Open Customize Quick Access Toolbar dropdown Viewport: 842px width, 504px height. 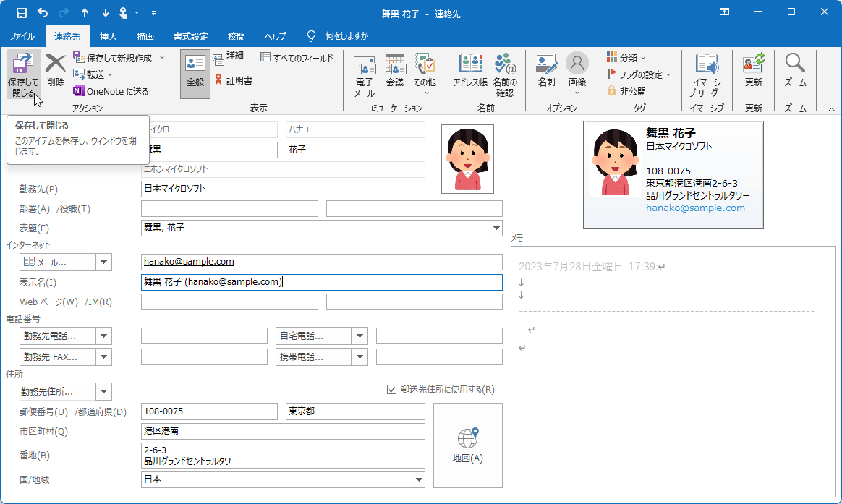pyautogui.click(x=153, y=13)
